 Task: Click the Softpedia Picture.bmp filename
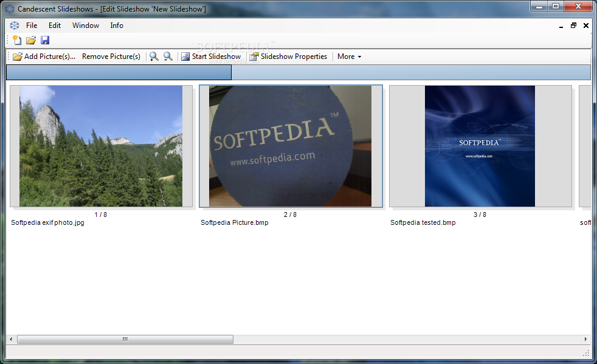pos(235,222)
